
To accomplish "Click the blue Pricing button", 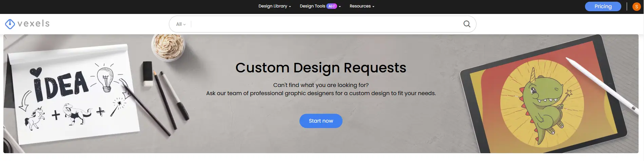I will click(x=603, y=6).
